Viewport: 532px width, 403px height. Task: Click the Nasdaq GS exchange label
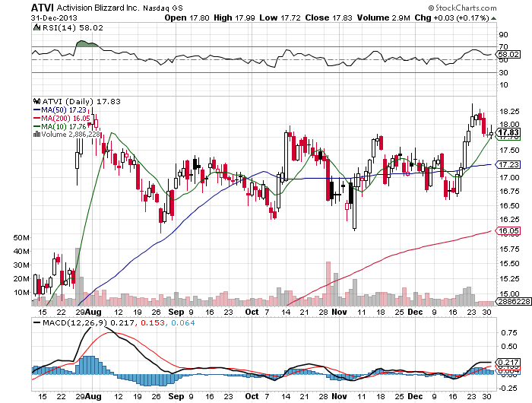pyautogui.click(x=163, y=8)
